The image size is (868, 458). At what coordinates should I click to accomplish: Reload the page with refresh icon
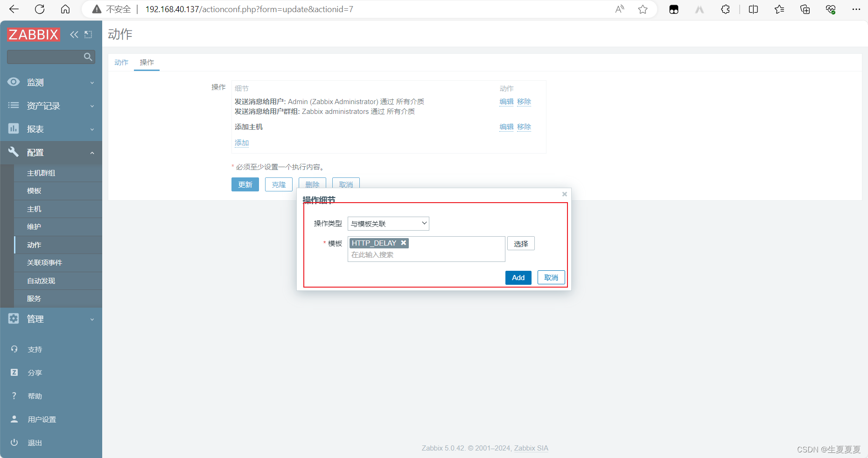click(40, 9)
